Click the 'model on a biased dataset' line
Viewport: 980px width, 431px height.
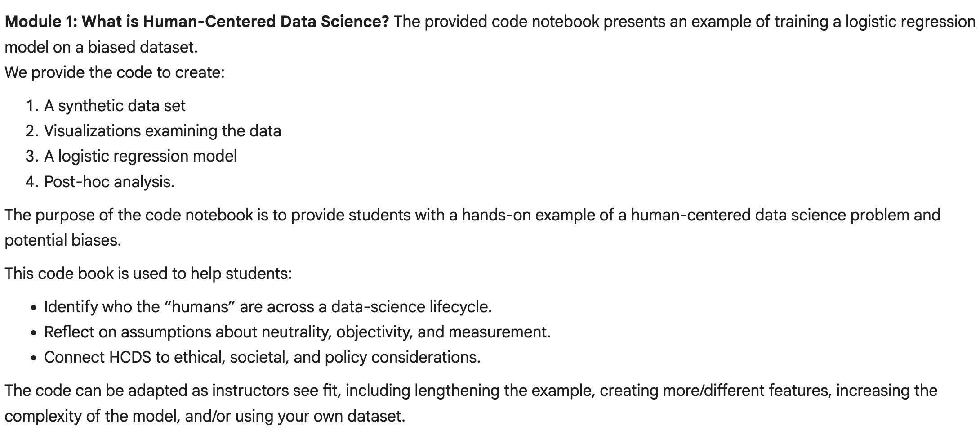(x=101, y=47)
